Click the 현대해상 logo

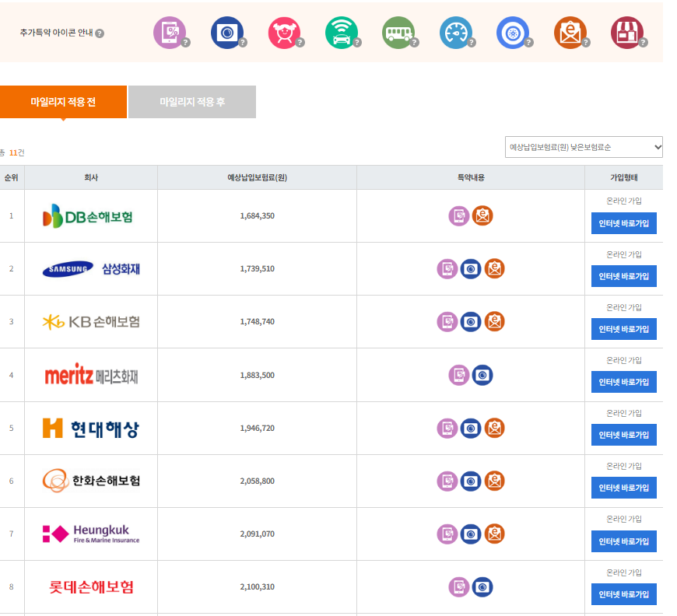coord(91,429)
